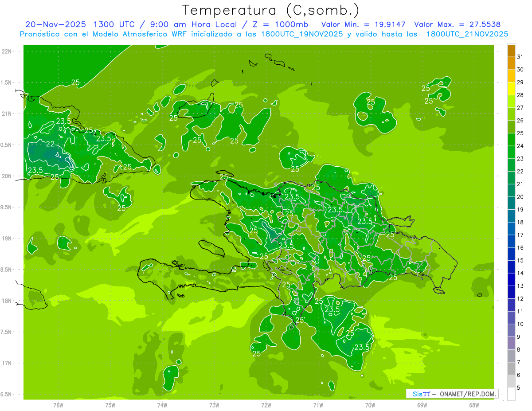
Task: Pick the dark blue swatch between 13 and 14
Action: (511, 279)
